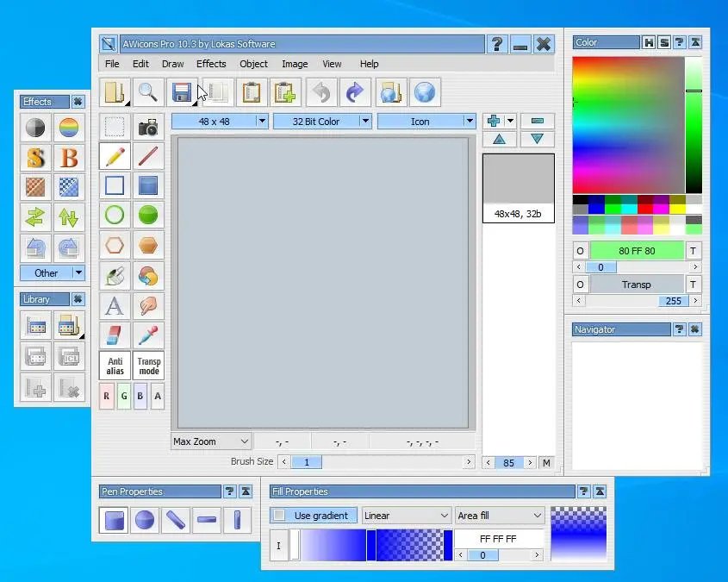This screenshot has width=728, height=582.
Task: Select the rectangular selection tool
Action: [x=115, y=127]
